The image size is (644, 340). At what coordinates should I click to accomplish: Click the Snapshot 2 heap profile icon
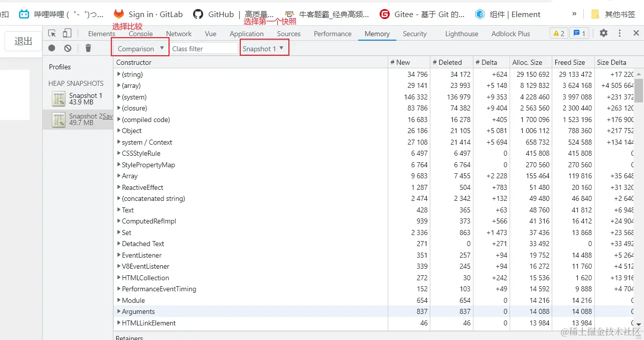point(59,120)
